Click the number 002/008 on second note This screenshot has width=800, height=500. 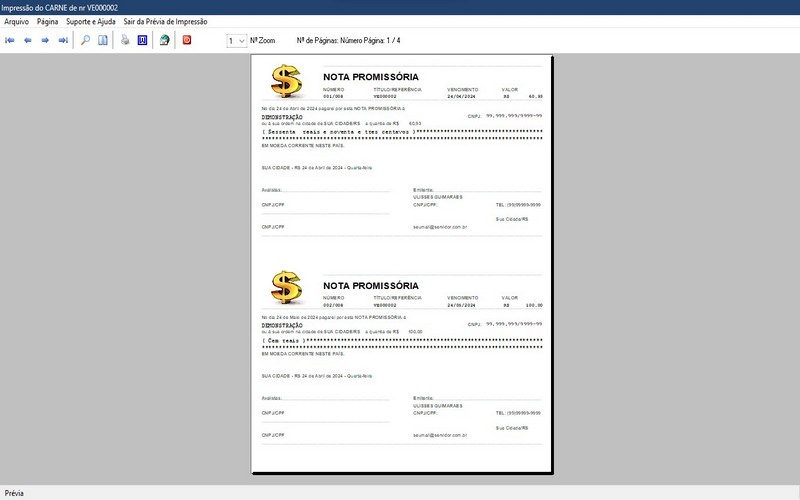click(333, 305)
